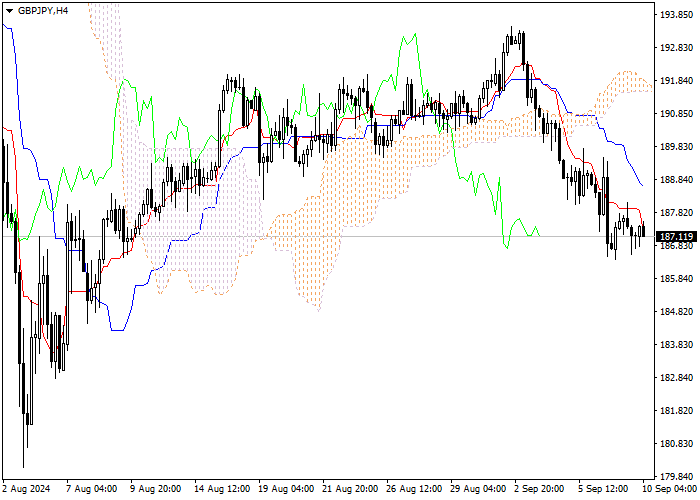Image resolution: width=700 pixels, height=500 pixels.
Task: Click the 184.820 price axis label
Action: point(676,312)
